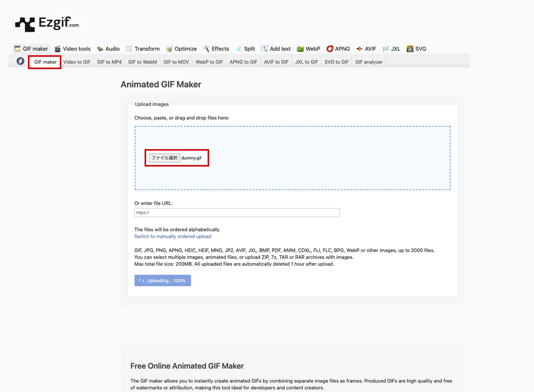Click the Uploading... 100% button
The image size is (534, 392).
pyautogui.click(x=163, y=281)
